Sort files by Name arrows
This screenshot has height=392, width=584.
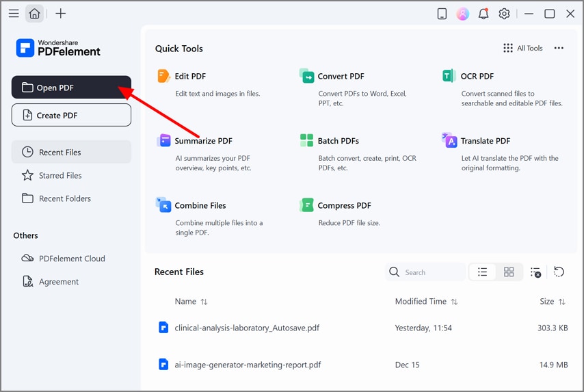click(204, 302)
